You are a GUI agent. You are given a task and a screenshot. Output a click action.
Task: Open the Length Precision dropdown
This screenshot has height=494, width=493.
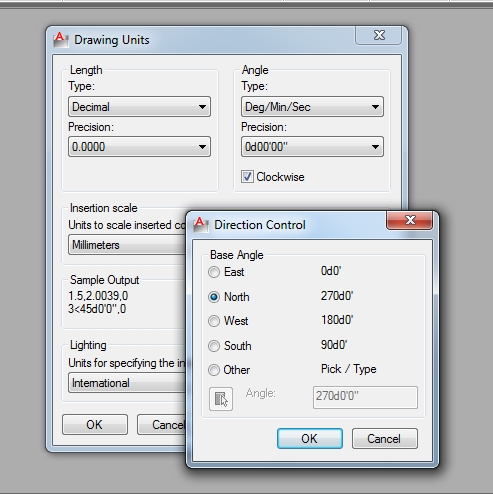pyautogui.click(x=139, y=147)
